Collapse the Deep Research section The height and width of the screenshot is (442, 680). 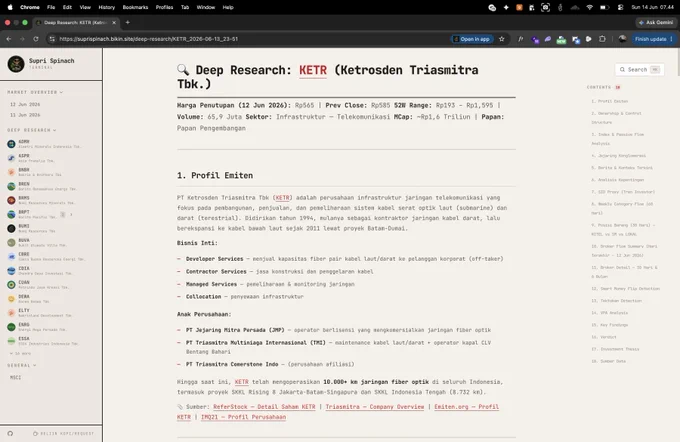32,130
